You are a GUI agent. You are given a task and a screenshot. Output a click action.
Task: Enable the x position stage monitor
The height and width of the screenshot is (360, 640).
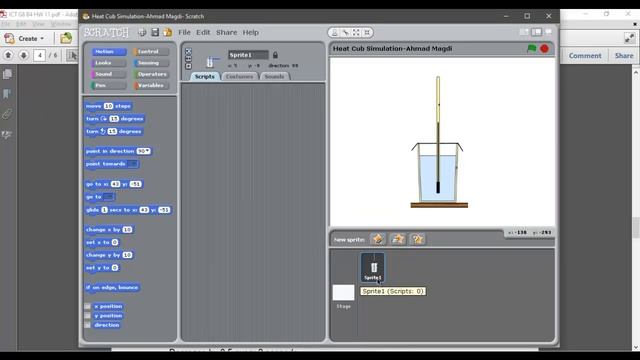click(x=87, y=306)
